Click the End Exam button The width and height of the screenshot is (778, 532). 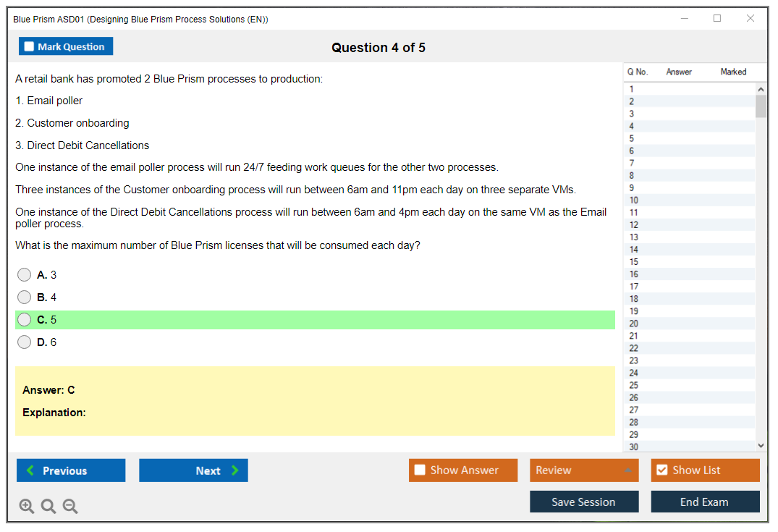705,502
